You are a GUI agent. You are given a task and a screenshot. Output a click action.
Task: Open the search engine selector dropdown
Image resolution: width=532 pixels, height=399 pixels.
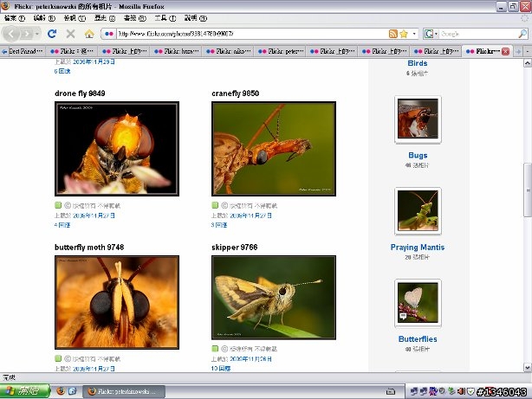pyautogui.click(x=431, y=34)
